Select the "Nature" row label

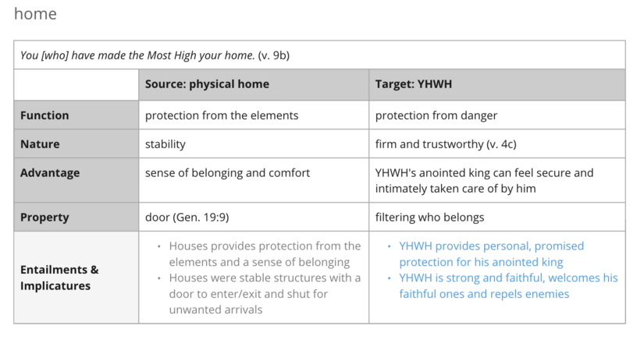point(40,144)
